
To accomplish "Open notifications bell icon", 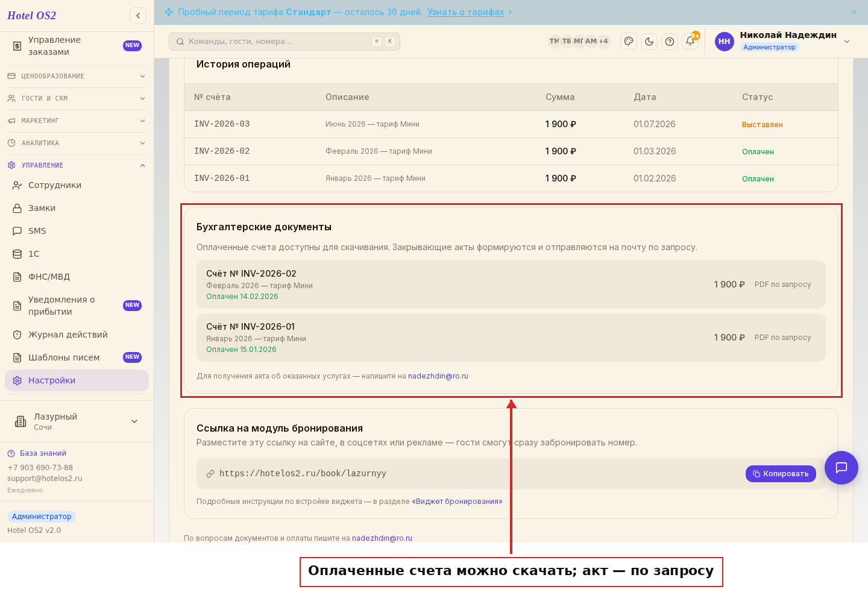I will [x=690, y=42].
